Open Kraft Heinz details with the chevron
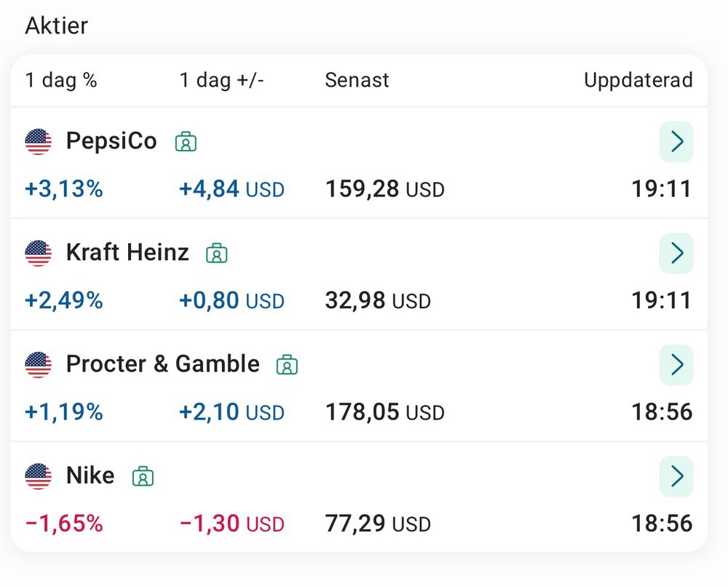The image size is (728, 587). click(676, 253)
